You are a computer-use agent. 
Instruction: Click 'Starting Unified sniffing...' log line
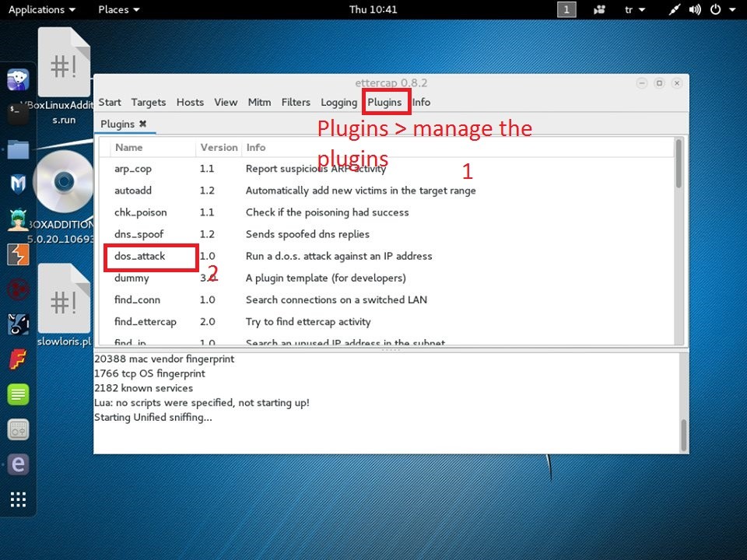153,417
